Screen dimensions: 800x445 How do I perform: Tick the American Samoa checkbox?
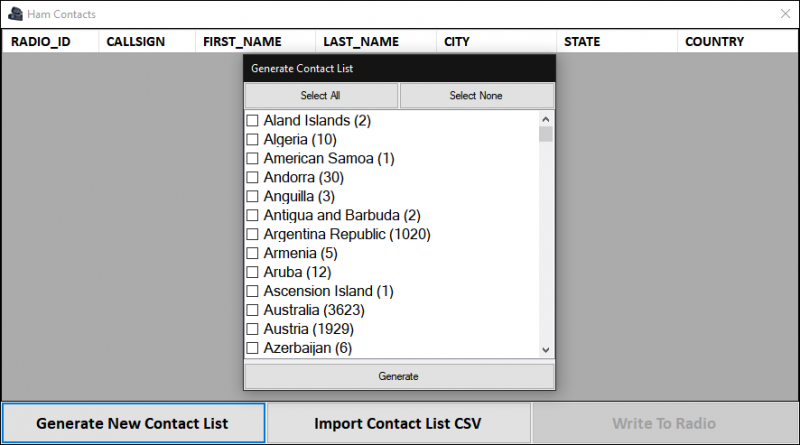pyautogui.click(x=253, y=159)
